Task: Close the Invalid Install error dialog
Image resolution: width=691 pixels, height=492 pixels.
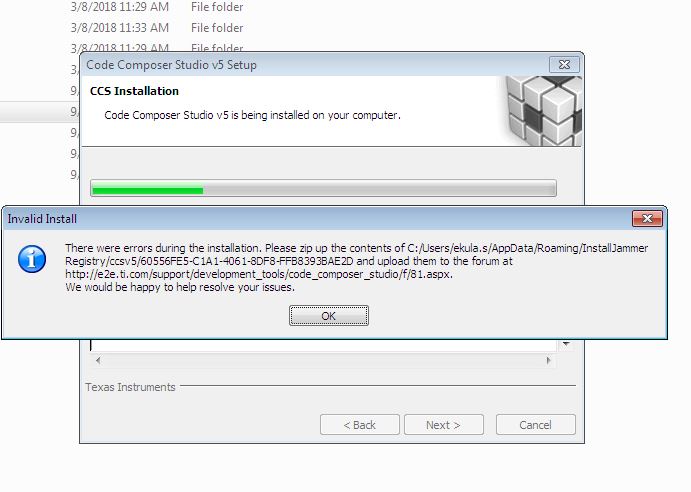Action: pyautogui.click(x=647, y=218)
